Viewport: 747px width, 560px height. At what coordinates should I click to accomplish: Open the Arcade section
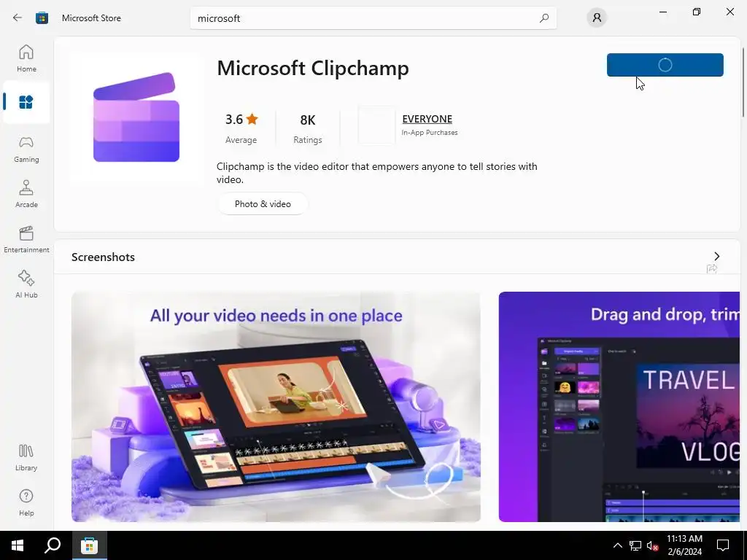coord(26,194)
